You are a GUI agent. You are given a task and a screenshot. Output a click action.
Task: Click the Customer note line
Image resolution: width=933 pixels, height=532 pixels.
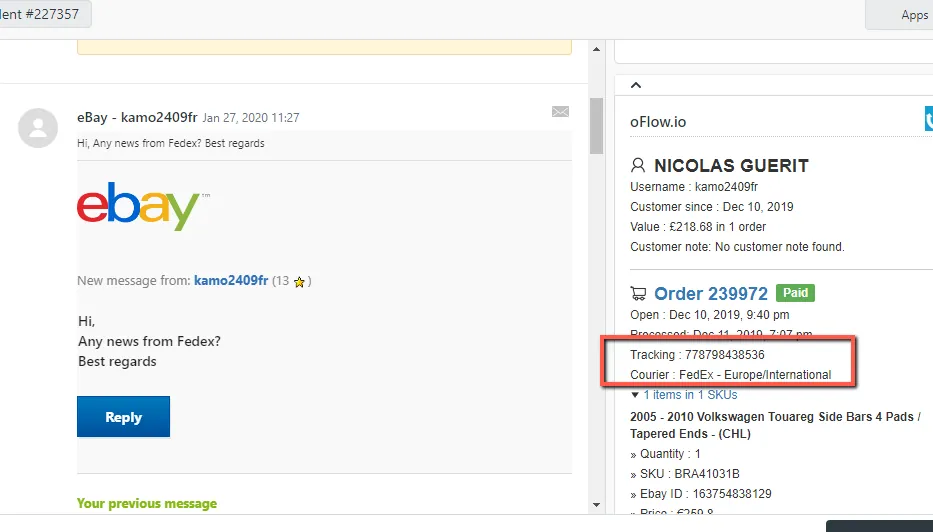coord(737,247)
